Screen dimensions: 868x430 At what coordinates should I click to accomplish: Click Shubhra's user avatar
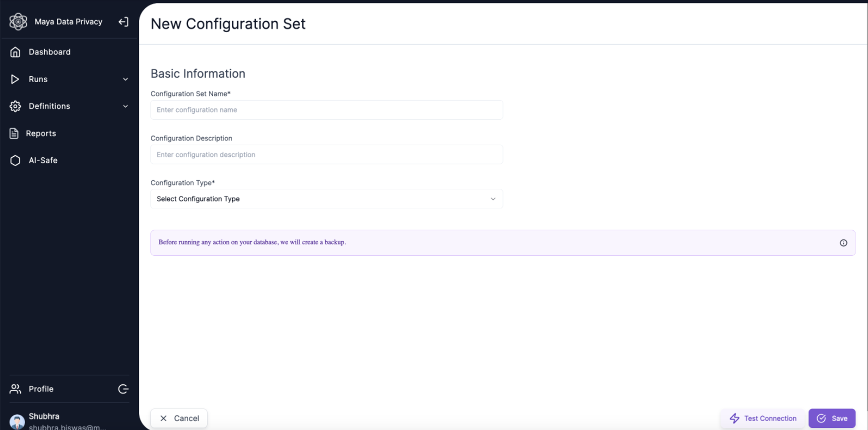click(17, 421)
